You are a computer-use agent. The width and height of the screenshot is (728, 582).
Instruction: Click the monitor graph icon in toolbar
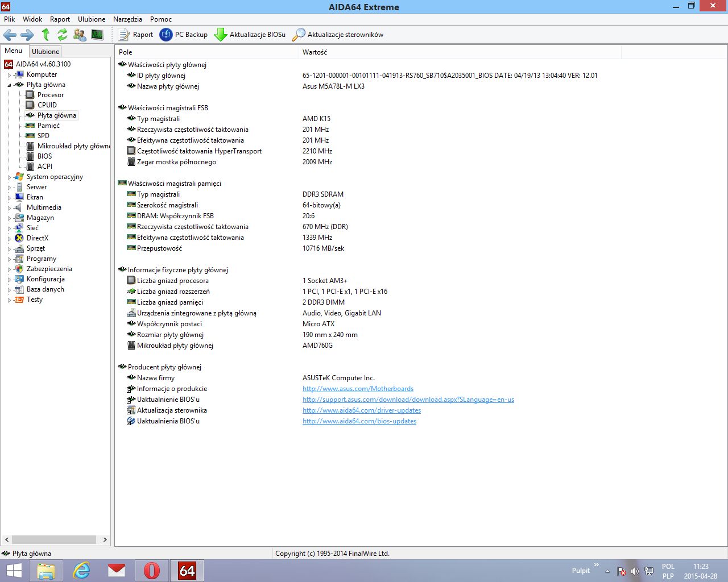click(x=97, y=35)
